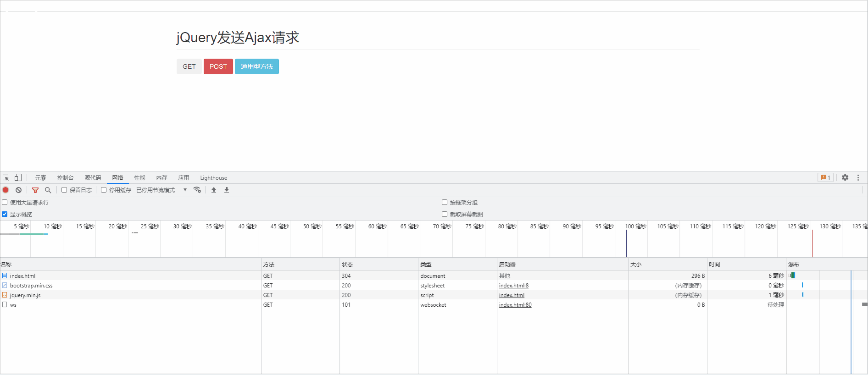Viewport: 868px width, 375px height.
Task: Click the export HAR download arrow
Action: pos(227,190)
